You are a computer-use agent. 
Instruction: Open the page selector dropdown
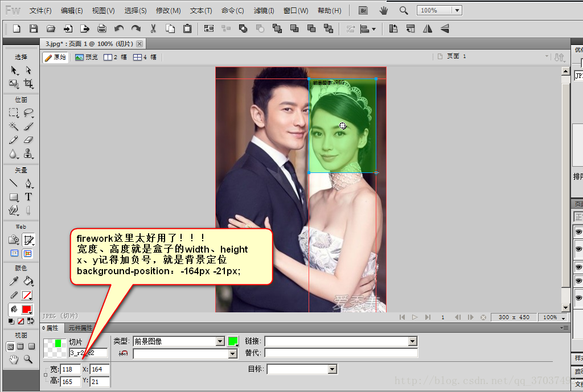coord(547,56)
